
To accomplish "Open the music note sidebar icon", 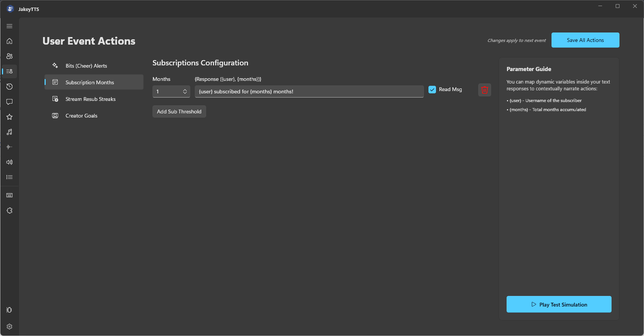I will [9, 132].
